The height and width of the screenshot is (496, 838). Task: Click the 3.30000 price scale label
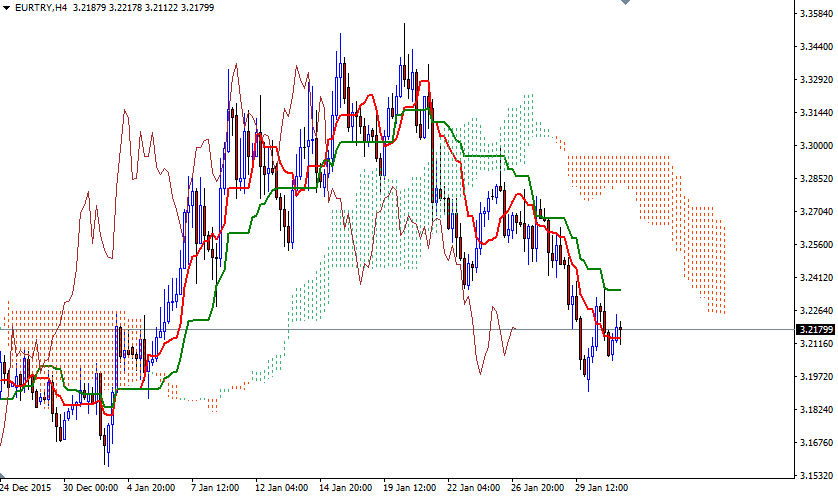816,145
